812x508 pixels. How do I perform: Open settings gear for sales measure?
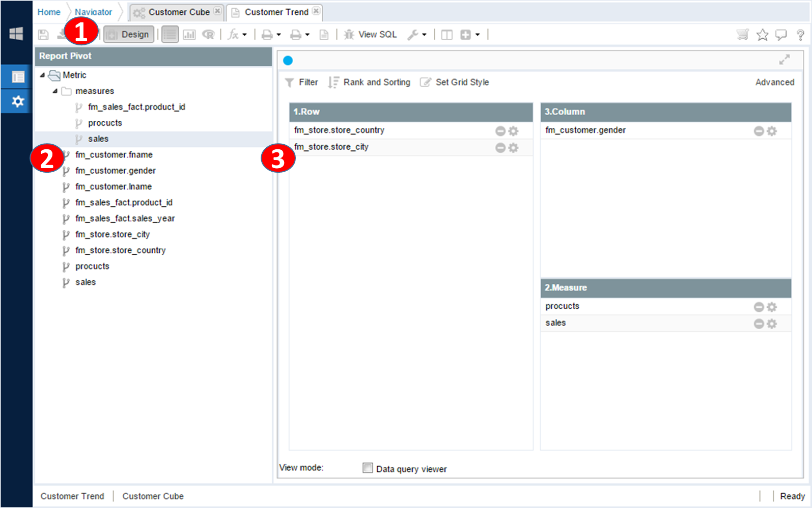[772, 324]
